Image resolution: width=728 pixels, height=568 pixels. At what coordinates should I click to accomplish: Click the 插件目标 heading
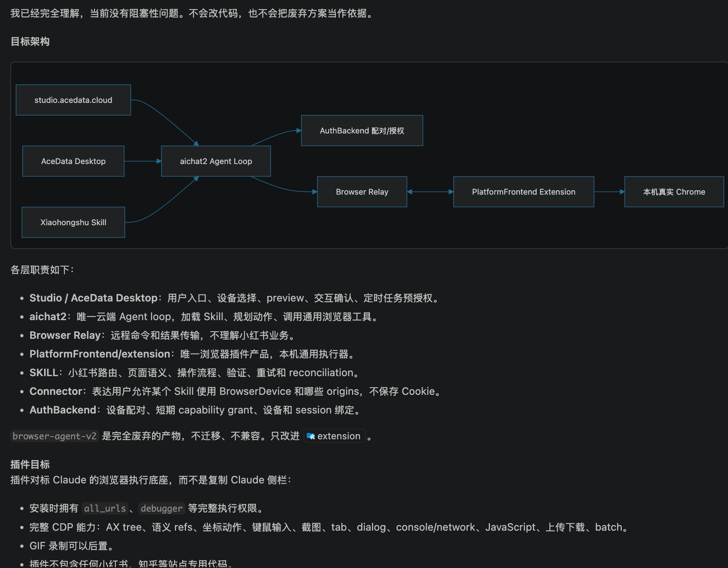click(30, 464)
